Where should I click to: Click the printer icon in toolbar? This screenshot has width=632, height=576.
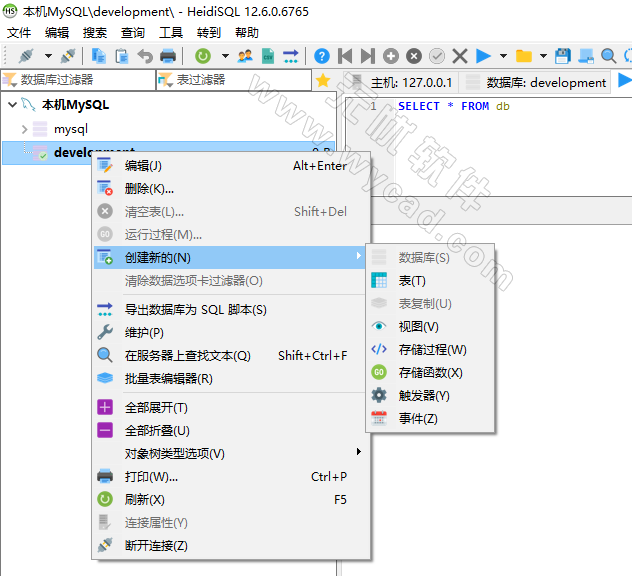[x=168, y=56]
